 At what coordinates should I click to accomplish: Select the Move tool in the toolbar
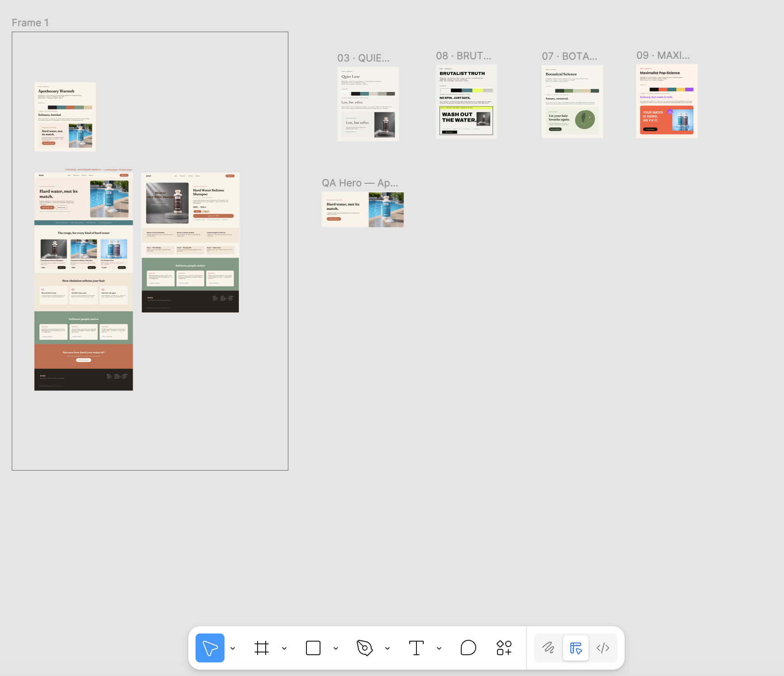pos(210,648)
